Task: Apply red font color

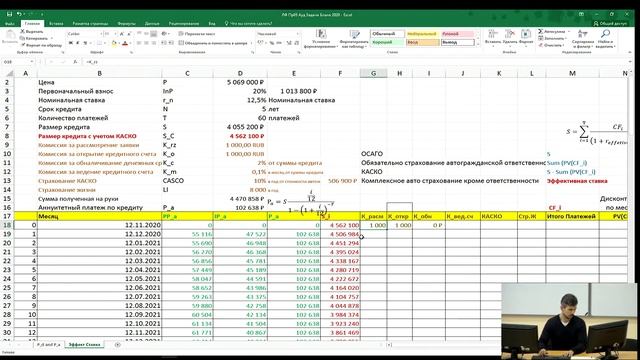Action: pos(125,43)
